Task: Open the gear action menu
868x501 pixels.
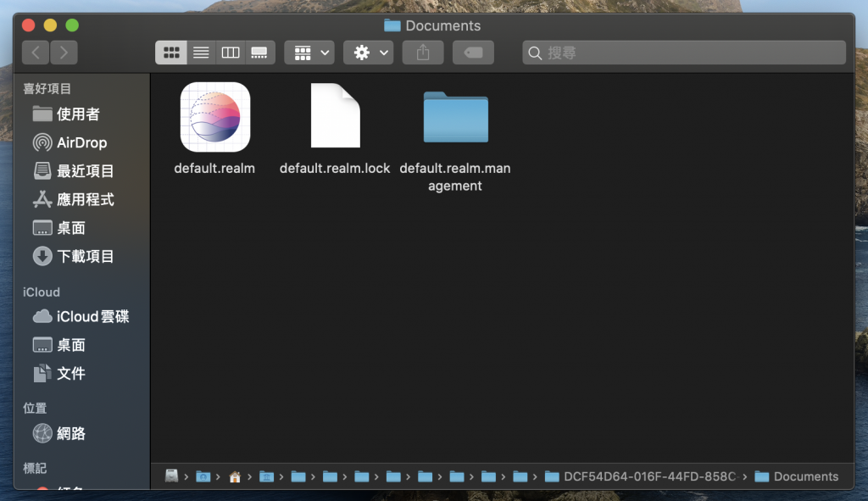Action: click(368, 53)
